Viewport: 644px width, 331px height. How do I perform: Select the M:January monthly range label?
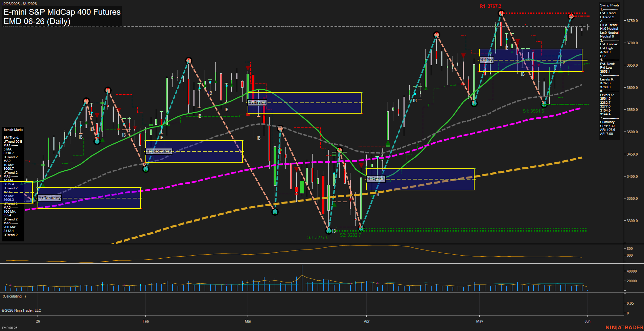coord(49,198)
